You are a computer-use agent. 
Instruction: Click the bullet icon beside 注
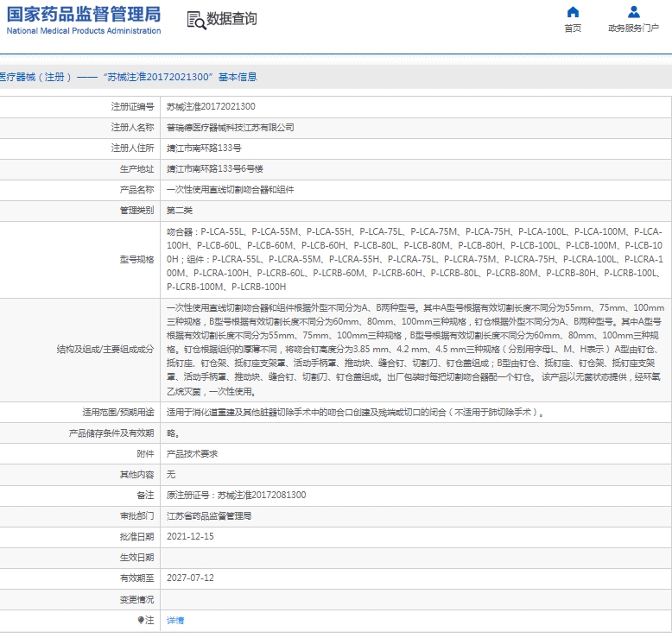141,620
